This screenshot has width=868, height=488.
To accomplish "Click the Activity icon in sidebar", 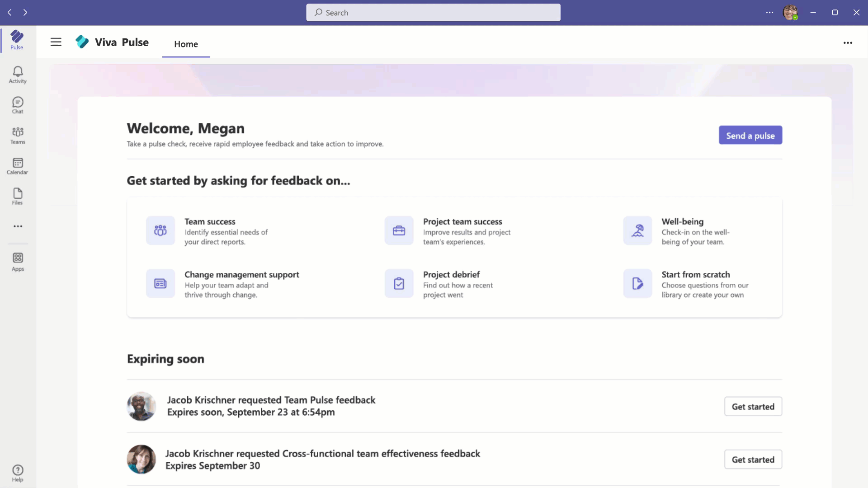I will click(17, 74).
